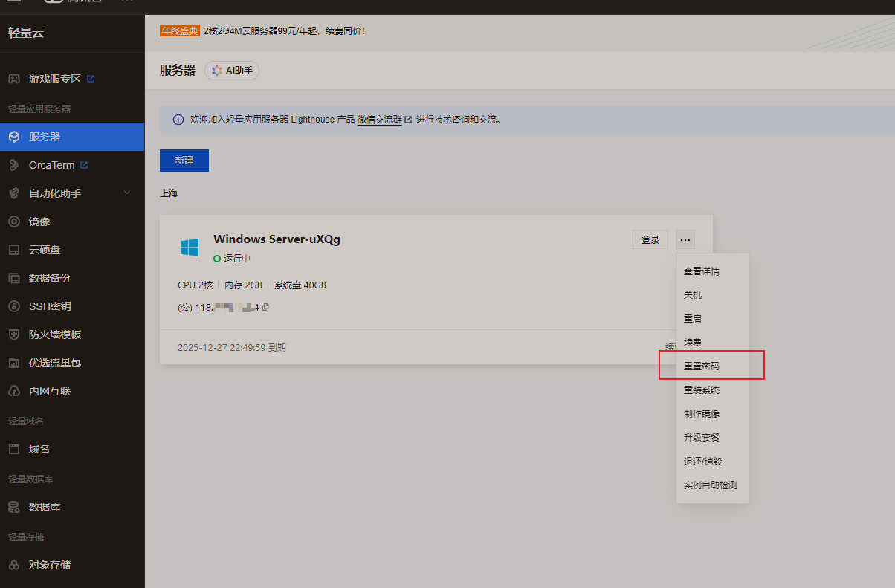Open the 数据库 database icon
Viewport: 895px width, 588px height.
click(x=13, y=507)
